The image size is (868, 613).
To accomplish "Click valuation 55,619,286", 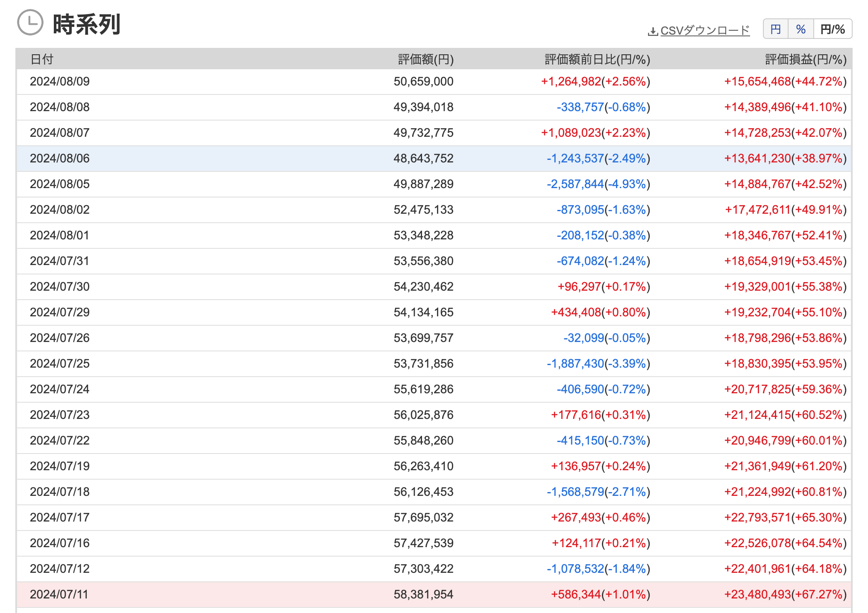I will point(423,389).
